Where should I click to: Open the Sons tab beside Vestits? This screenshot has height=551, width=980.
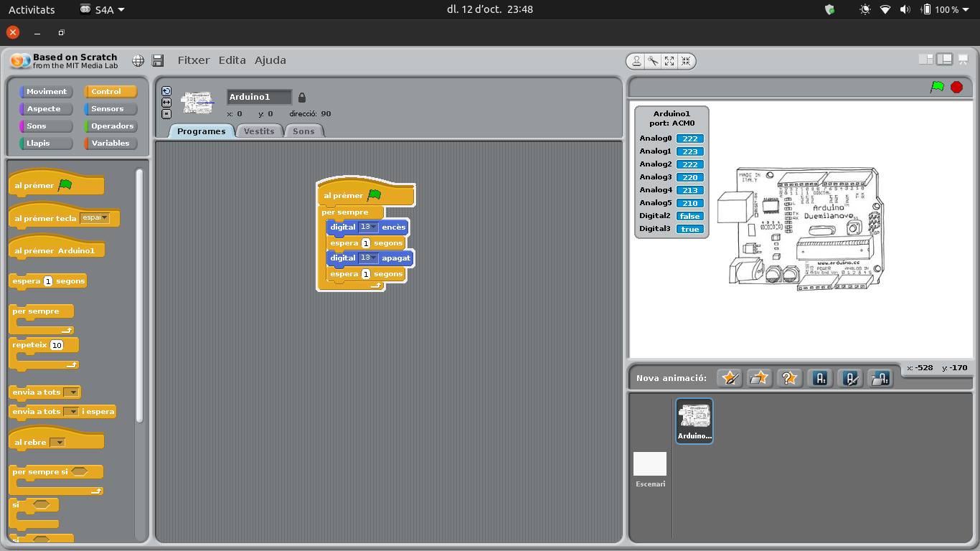click(x=303, y=131)
